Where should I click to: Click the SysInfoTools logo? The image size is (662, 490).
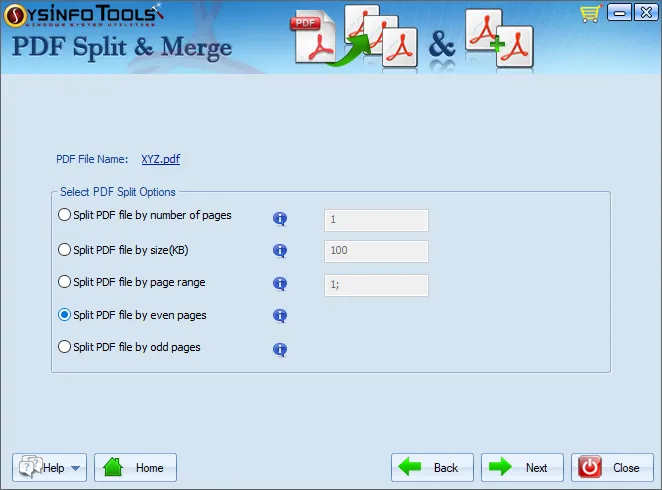click(84, 15)
